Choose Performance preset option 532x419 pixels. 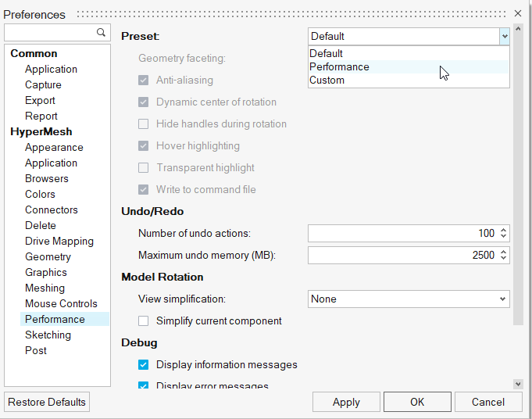(x=409, y=67)
